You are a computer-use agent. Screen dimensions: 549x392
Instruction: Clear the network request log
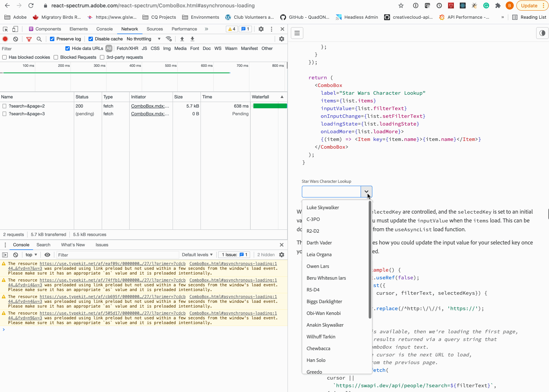click(15, 39)
